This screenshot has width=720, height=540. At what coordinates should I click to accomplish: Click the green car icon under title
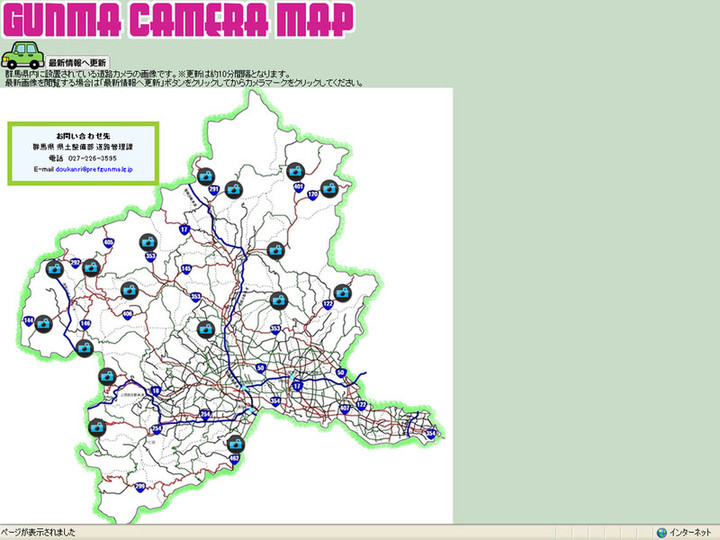22,55
